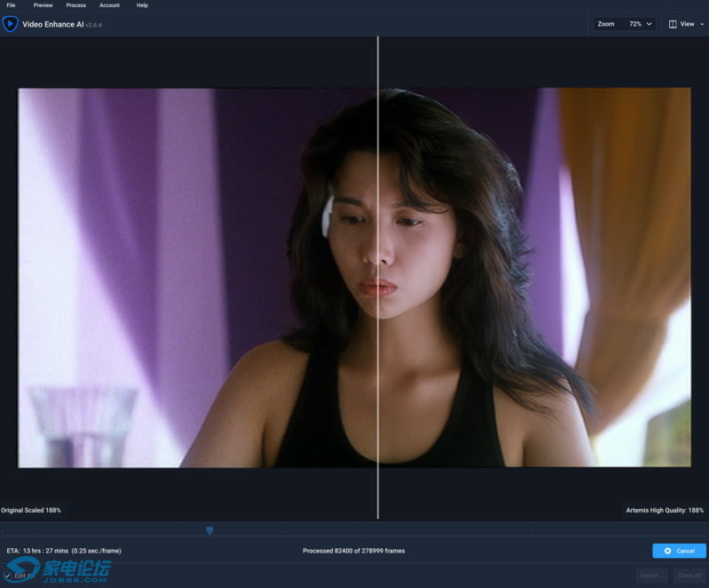Click the split-view icon beside View
Screen dimensions: 709x588
click(673, 24)
